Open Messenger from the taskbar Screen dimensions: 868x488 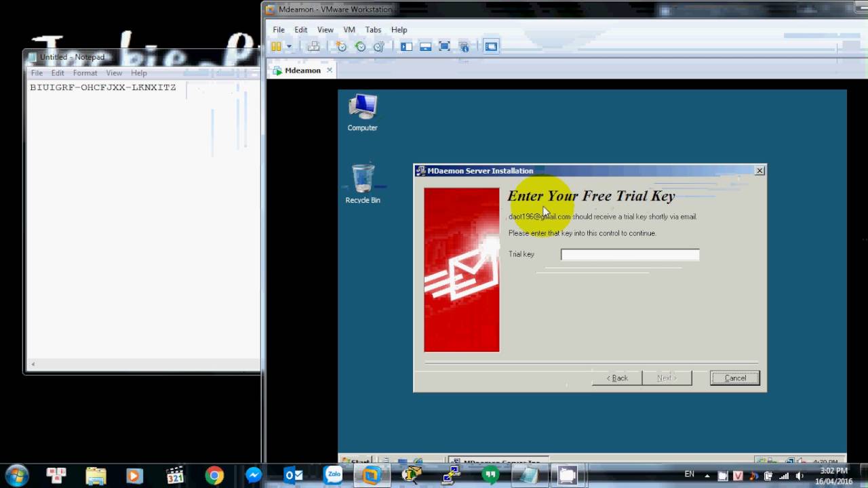pyautogui.click(x=254, y=476)
